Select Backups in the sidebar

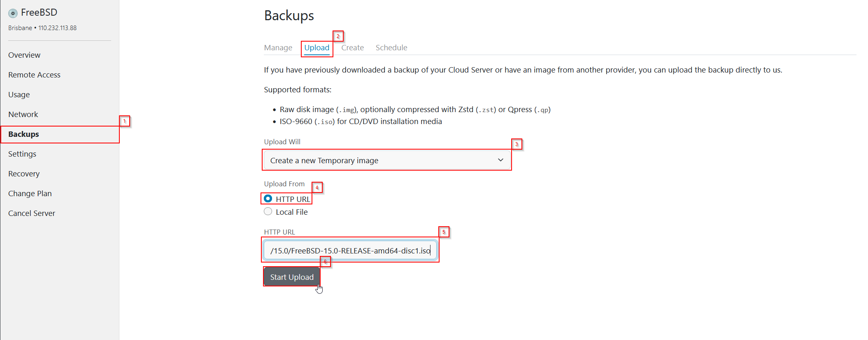24,134
